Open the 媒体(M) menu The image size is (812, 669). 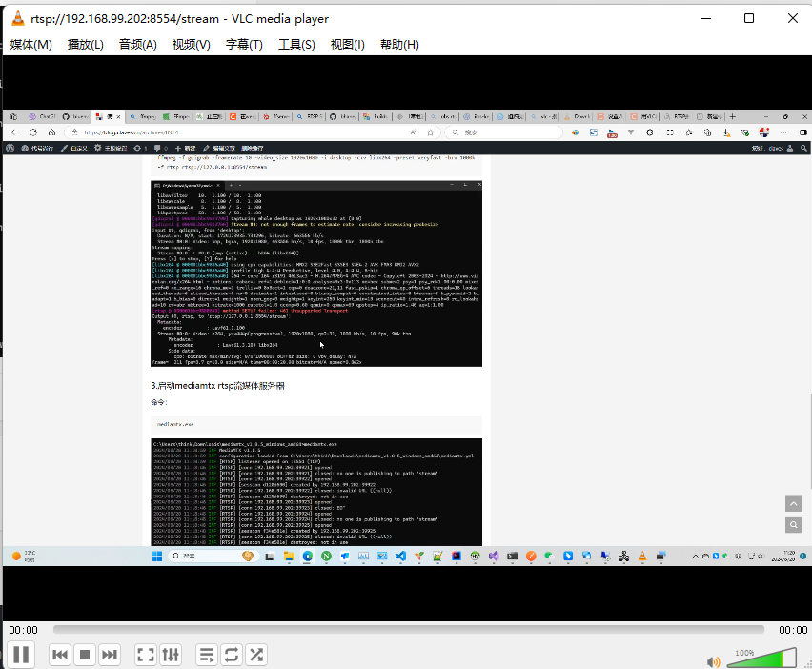pyautogui.click(x=31, y=45)
